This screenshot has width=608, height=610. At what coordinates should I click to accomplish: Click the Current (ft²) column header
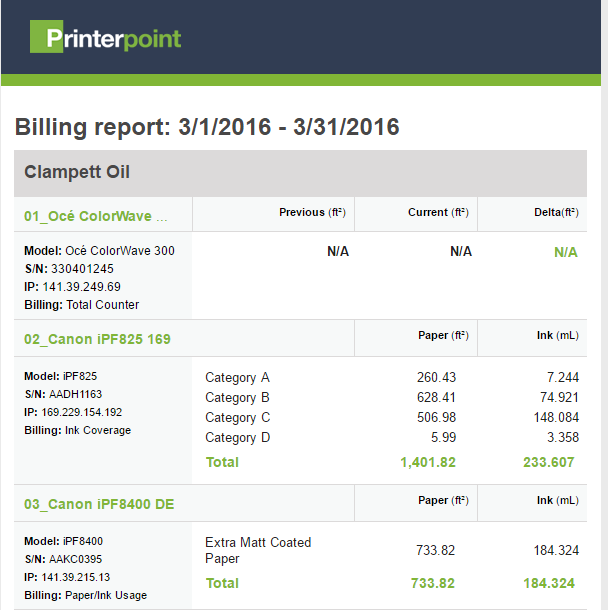[440, 212]
